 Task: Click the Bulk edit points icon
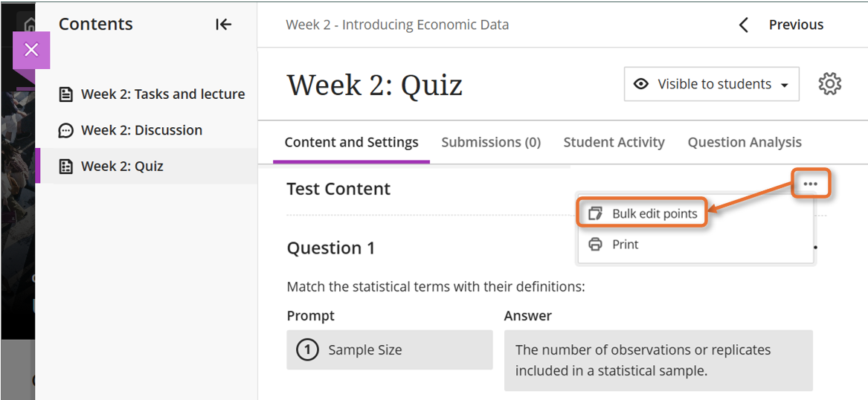tap(595, 213)
